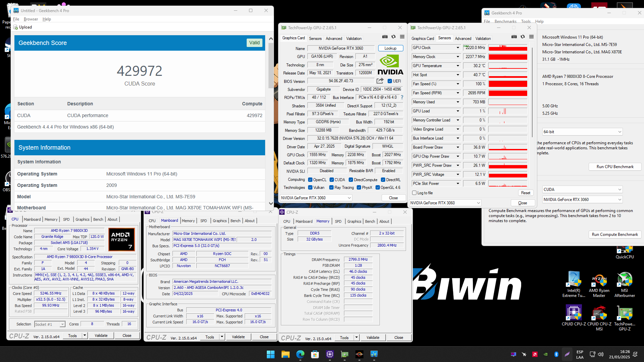Open QuickCPU desktop shortcut
644x362 pixels.
[x=625, y=252]
